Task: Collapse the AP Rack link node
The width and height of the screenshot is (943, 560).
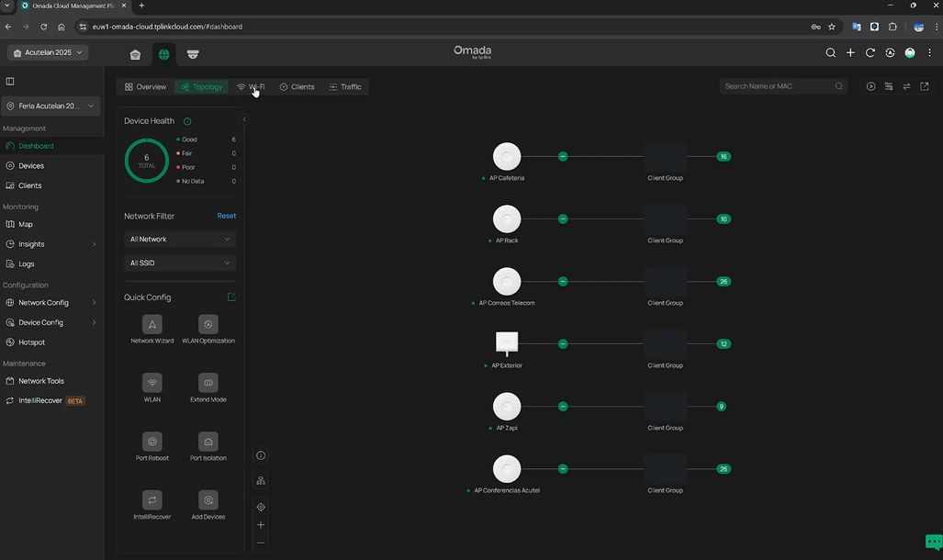Action: coord(563,219)
